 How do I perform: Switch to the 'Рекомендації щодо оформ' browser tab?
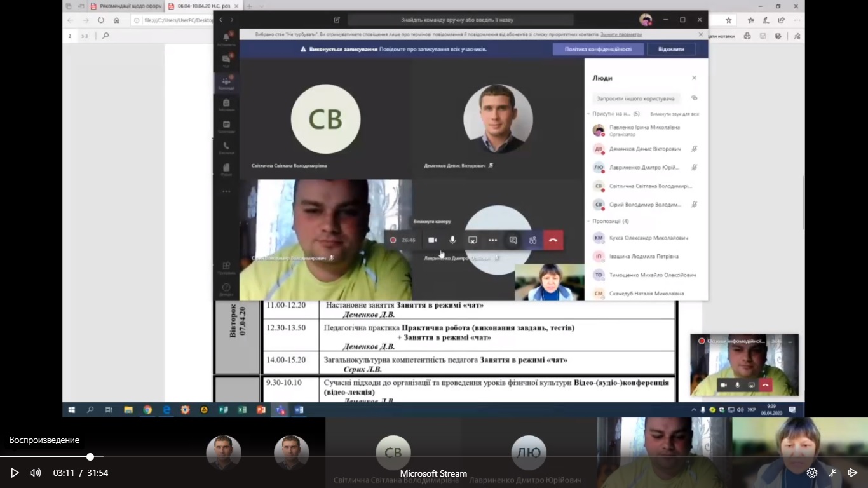click(125, 6)
